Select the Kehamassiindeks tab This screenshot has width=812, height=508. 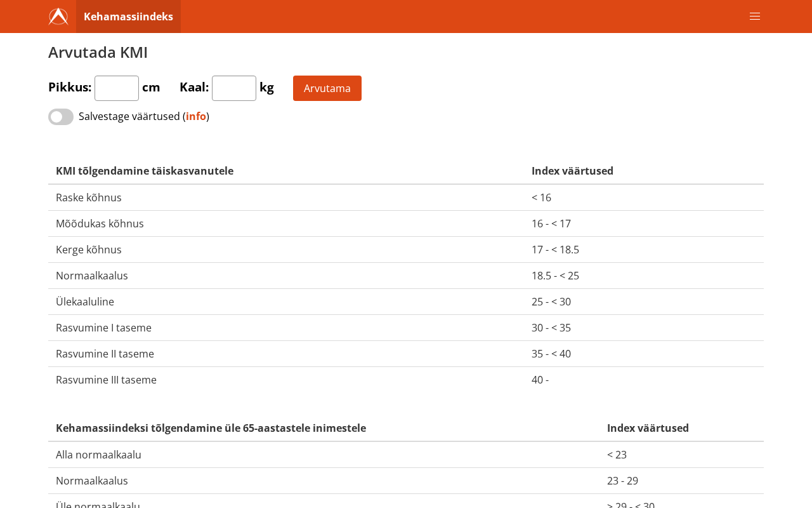click(x=128, y=17)
